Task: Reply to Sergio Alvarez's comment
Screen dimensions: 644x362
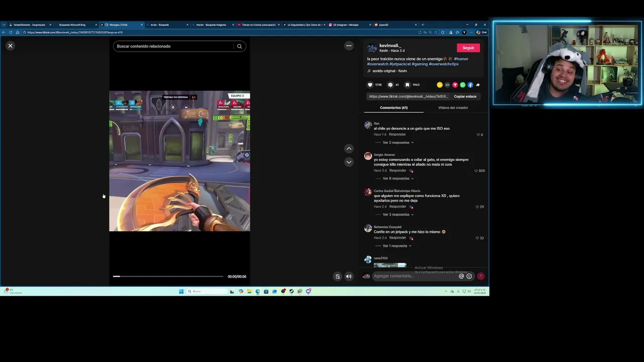Action: tap(397, 170)
